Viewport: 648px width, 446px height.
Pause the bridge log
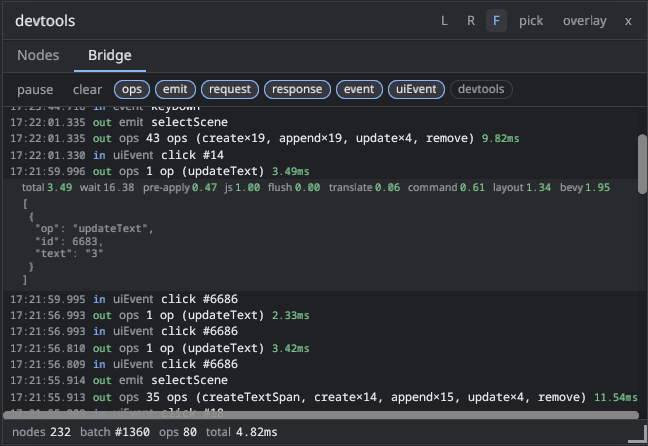35,89
